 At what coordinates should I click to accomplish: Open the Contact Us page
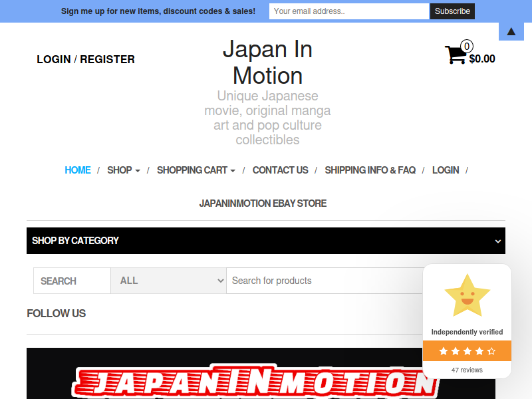[x=280, y=170]
